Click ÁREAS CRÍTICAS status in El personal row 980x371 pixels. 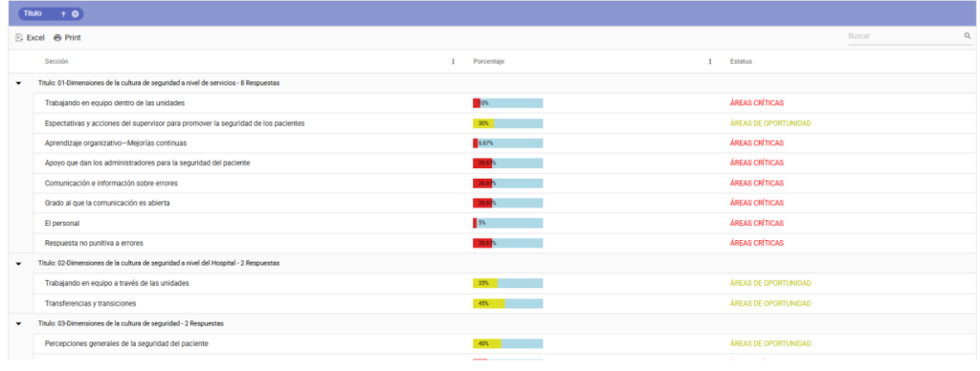point(756,223)
